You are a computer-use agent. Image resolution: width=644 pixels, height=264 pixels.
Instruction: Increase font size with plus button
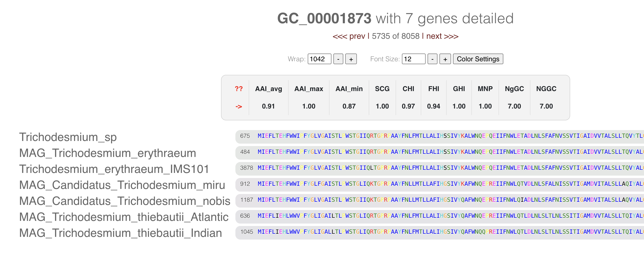[445, 59]
